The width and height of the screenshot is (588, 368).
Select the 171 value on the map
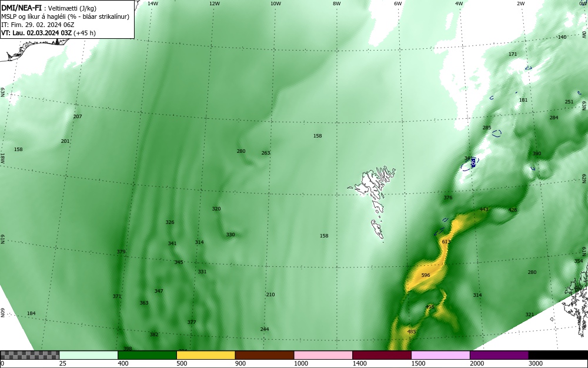coord(513,54)
